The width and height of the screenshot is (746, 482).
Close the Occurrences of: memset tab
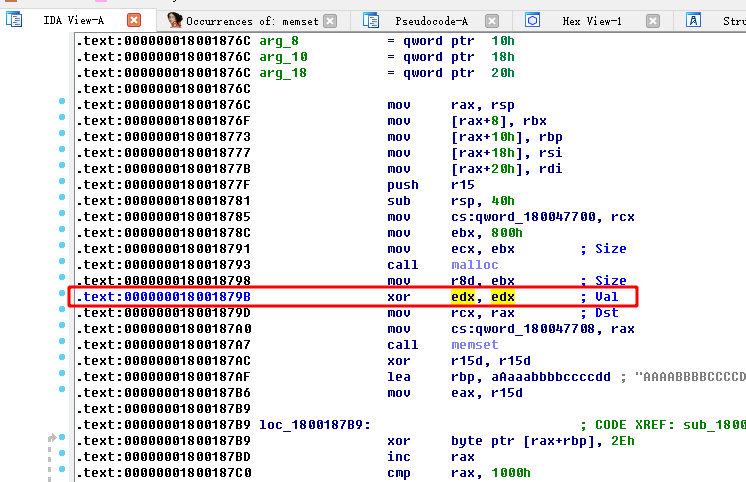[330, 21]
